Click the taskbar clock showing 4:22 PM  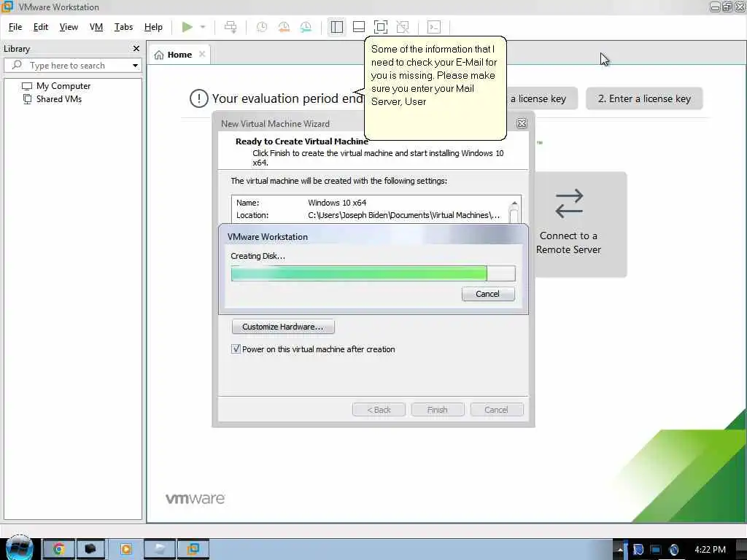(710, 550)
